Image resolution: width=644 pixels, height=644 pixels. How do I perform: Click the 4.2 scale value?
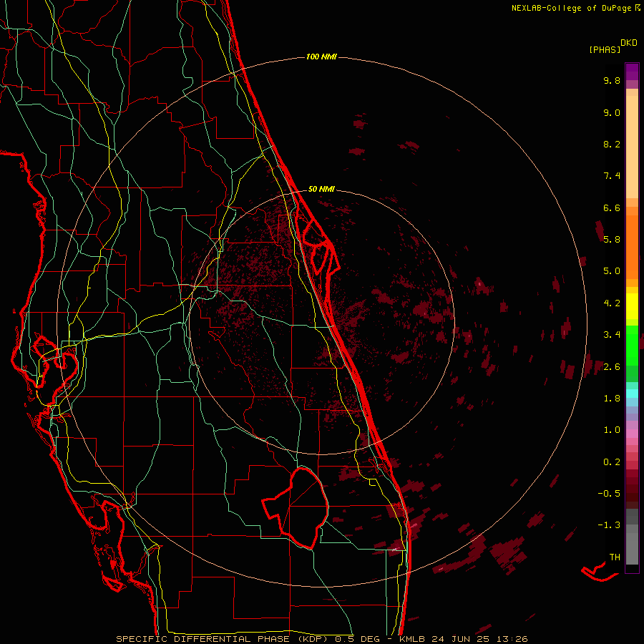click(x=612, y=303)
